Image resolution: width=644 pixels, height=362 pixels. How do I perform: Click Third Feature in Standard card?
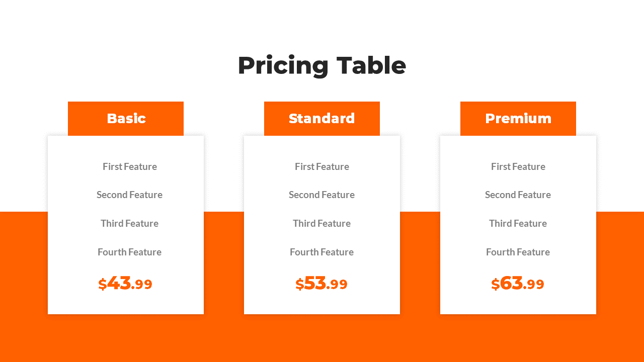pyautogui.click(x=321, y=223)
